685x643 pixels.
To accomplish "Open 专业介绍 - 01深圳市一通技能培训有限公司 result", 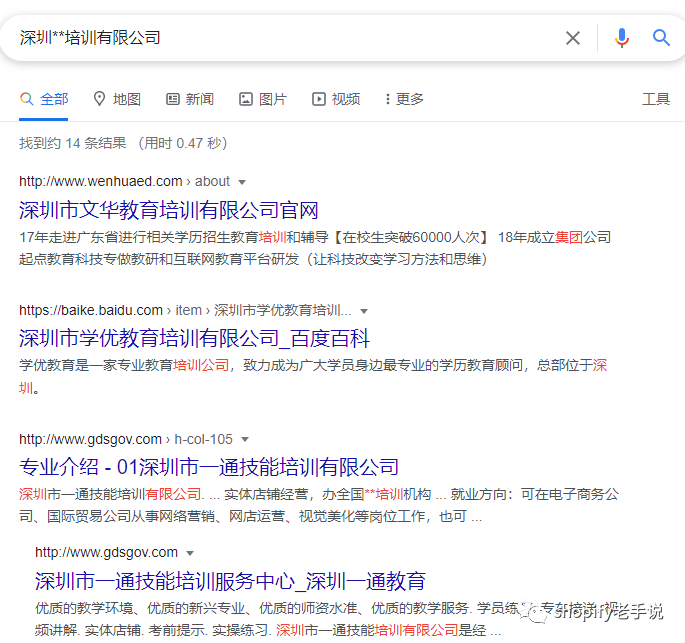I will [x=209, y=467].
